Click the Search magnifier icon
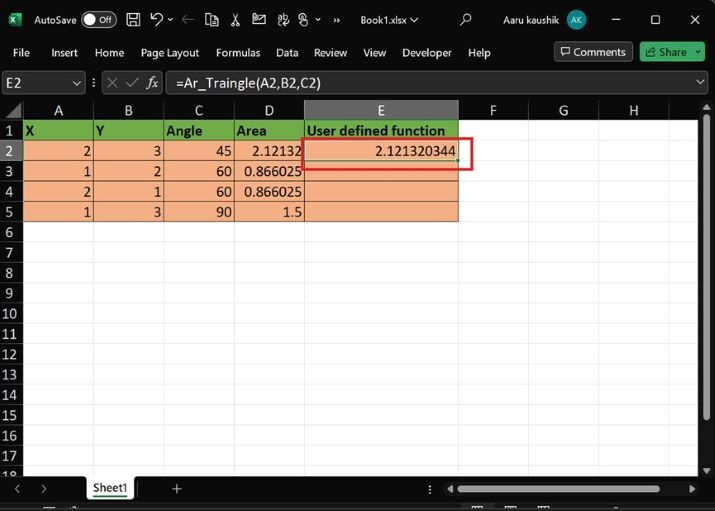The height and width of the screenshot is (511, 715). [x=466, y=20]
